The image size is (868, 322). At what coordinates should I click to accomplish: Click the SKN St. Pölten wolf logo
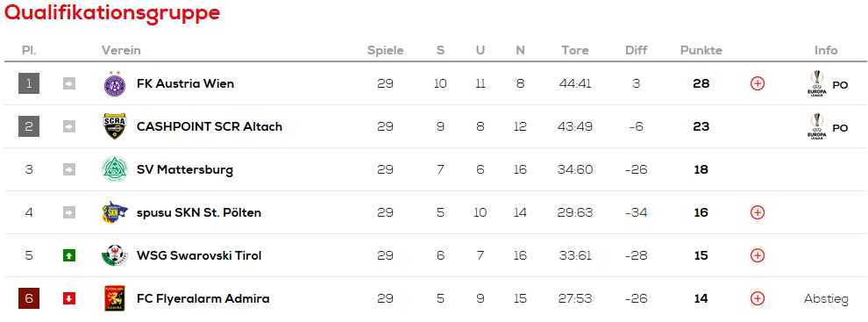[115, 212]
